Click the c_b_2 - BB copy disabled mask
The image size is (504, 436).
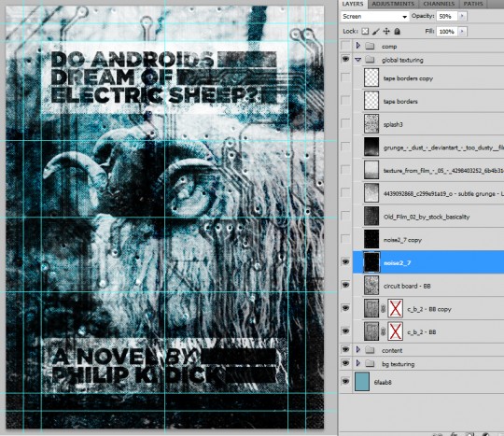click(x=396, y=308)
